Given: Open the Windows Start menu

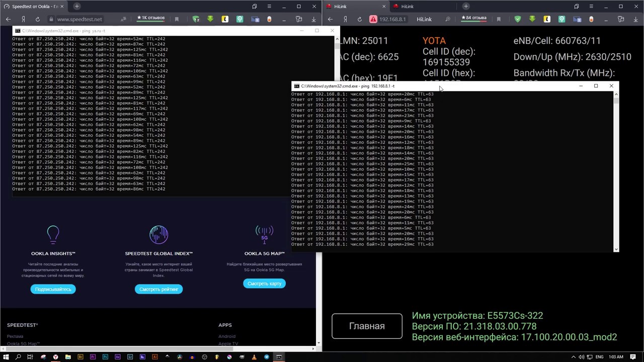Looking at the screenshot, I should point(6,357).
